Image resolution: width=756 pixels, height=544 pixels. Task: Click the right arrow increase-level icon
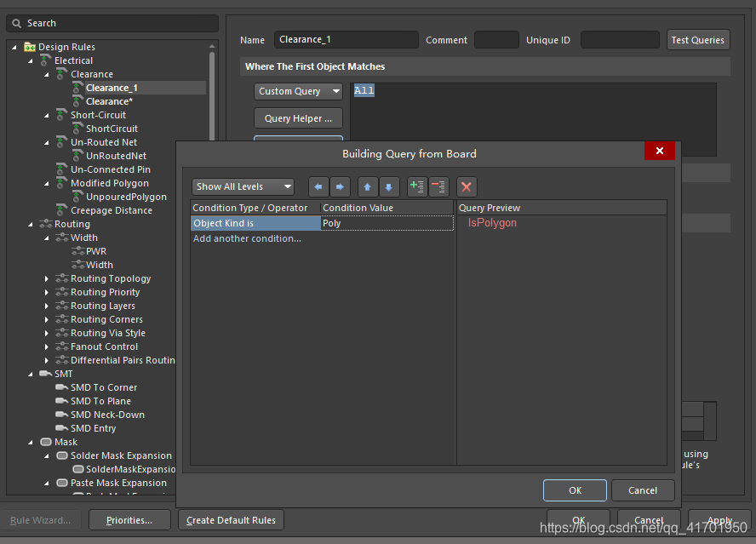[340, 187]
